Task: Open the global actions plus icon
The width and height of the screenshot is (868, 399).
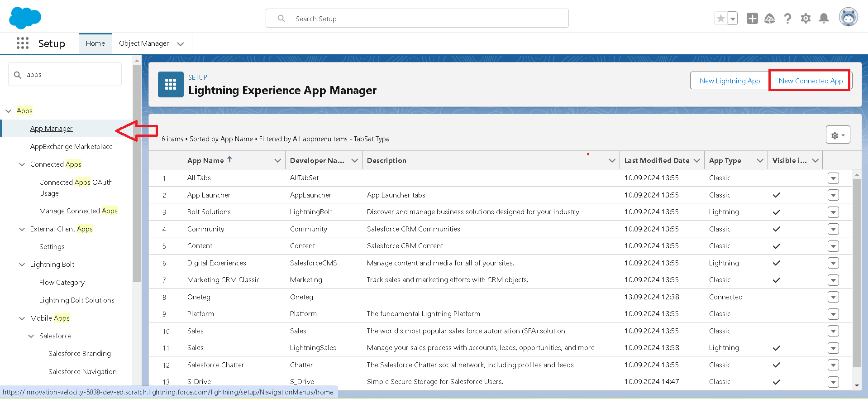Action: click(752, 19)
